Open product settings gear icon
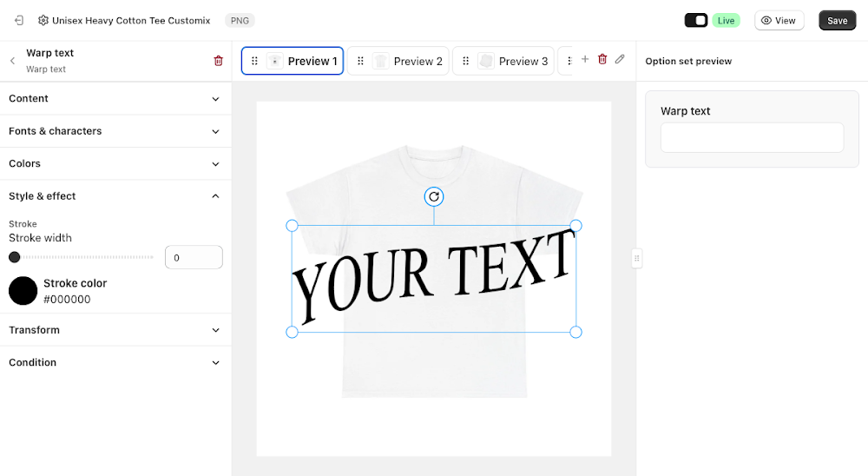Viewport: 868px width, 476px height. coord(43,21)
